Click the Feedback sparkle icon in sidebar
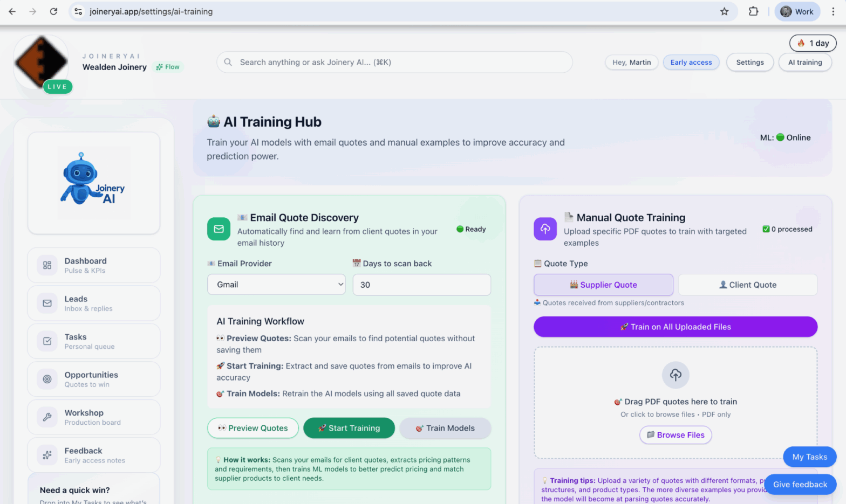Viewport: 846px width, 504px height. 47,455
